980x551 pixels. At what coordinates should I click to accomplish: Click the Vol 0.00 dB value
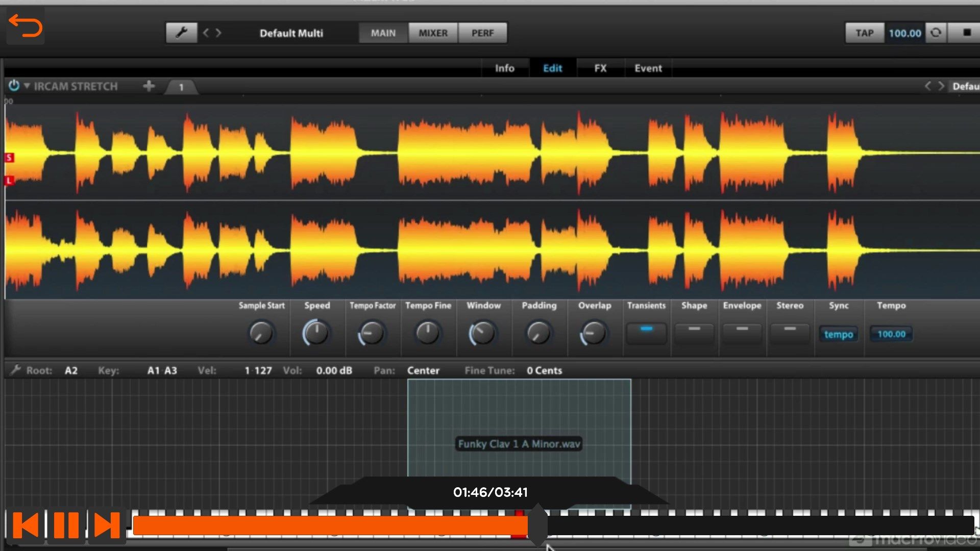[x=334, y=370]
